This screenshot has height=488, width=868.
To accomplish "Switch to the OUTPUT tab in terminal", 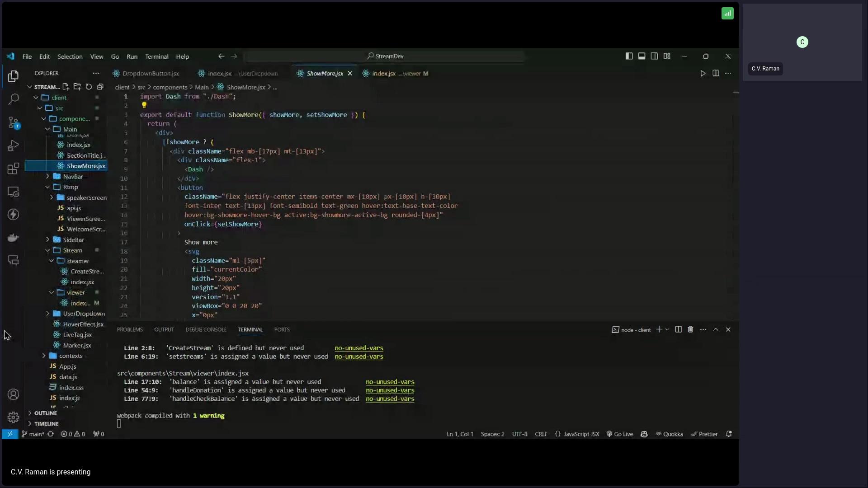I will (x=164, y=329).
